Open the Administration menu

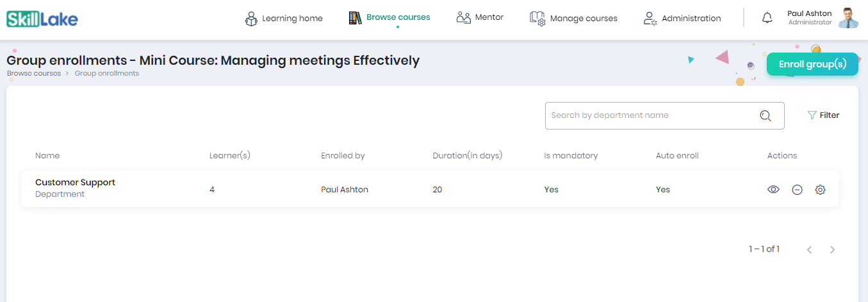(x=682, y=19)
